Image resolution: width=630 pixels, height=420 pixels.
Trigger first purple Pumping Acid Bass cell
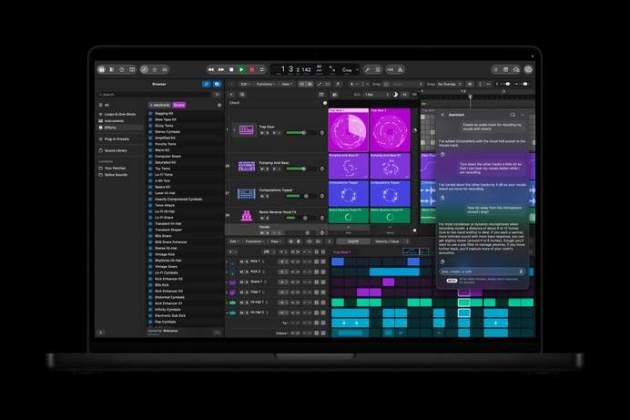tap(348, 166)
